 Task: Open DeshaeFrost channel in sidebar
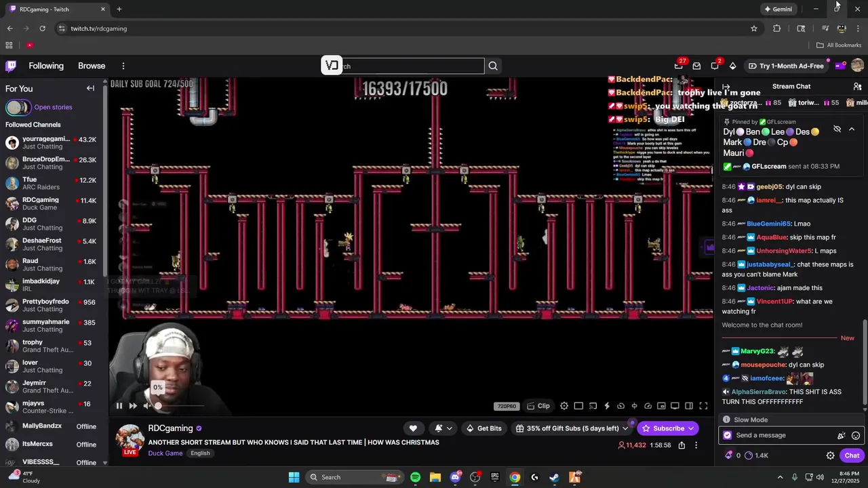[51, 244]
